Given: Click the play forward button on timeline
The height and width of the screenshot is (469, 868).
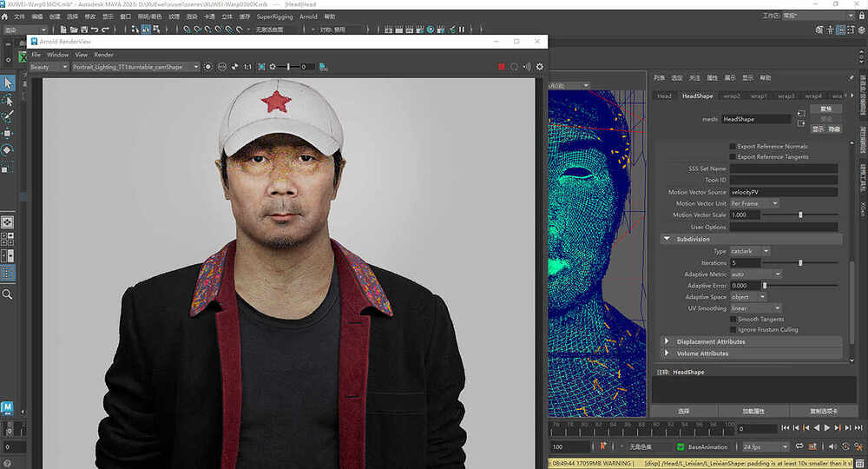Looking at the screenshot, I should [x=827, y=427].
